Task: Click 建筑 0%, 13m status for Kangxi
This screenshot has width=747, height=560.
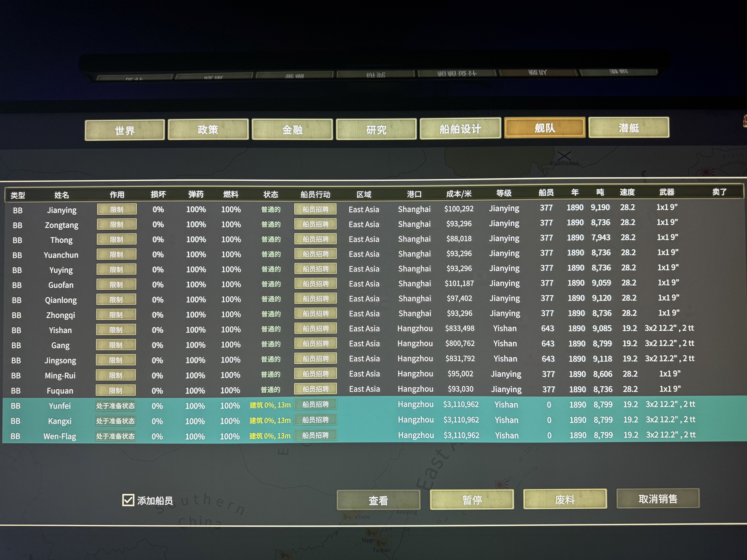Action: [270, 420]
